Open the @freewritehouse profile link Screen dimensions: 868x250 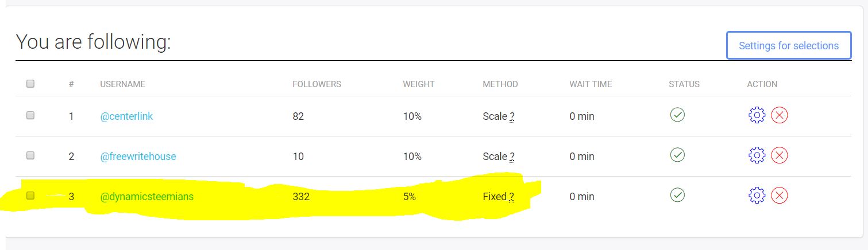tap(138, 157)
